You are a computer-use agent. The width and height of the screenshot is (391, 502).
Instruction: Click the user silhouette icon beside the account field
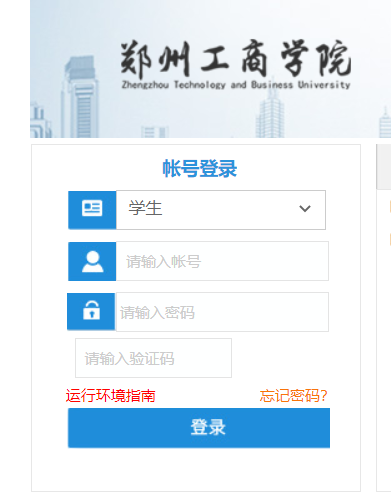[x=92, y=262]
